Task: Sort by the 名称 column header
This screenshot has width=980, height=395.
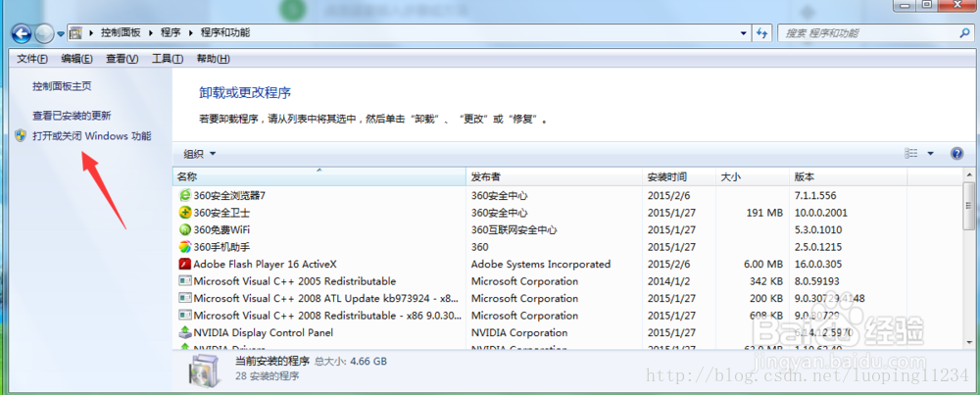Action: coord(319,176)
